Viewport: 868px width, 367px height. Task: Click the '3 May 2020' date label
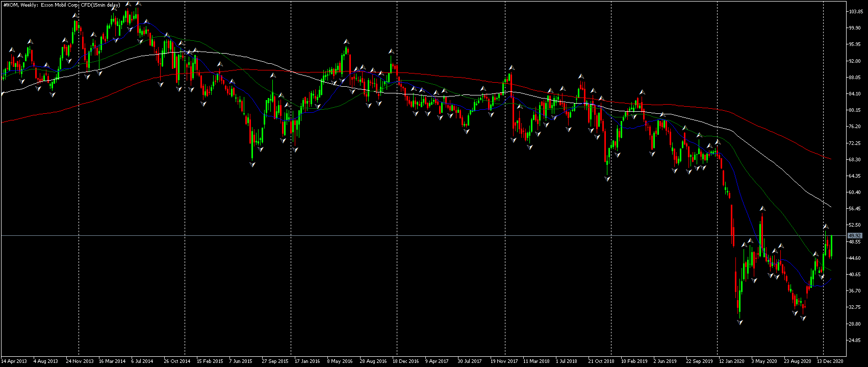764,361
